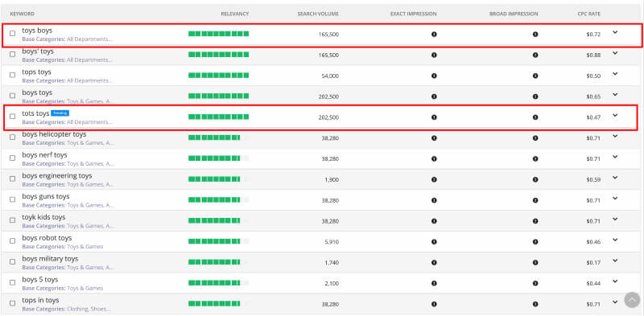Expand the 'tops in toys' row chevron

[615, 302]
